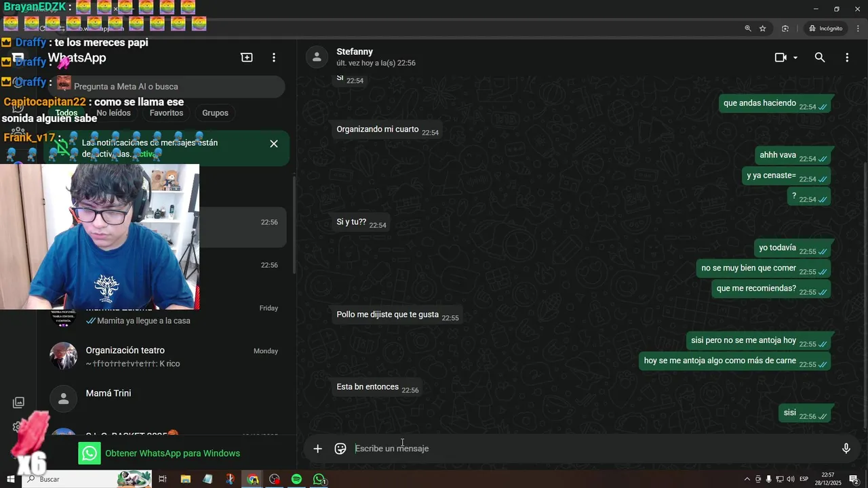Search within the Stefanny conversation
The image size is (868, 488).
820,58
